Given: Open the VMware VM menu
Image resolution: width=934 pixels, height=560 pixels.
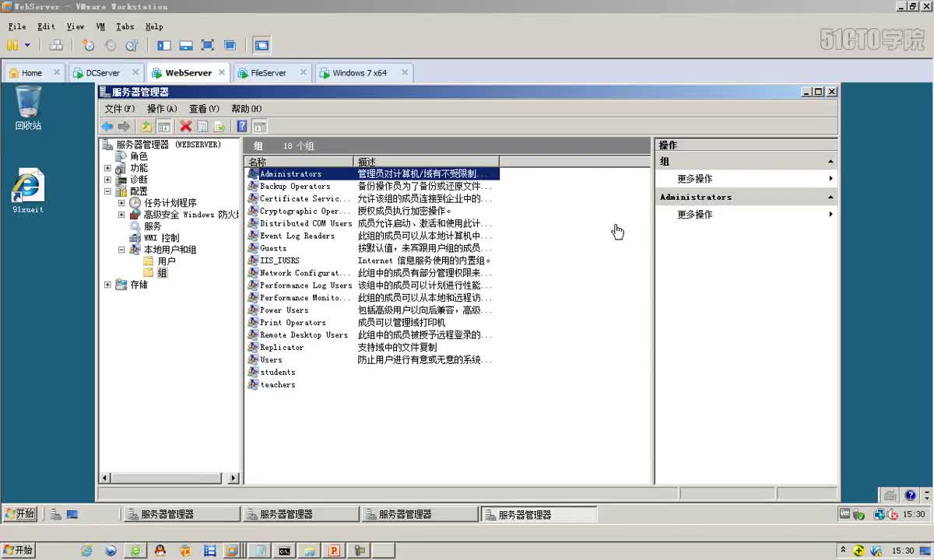Looking at the screenshot, I should click(x=100, y=26).
